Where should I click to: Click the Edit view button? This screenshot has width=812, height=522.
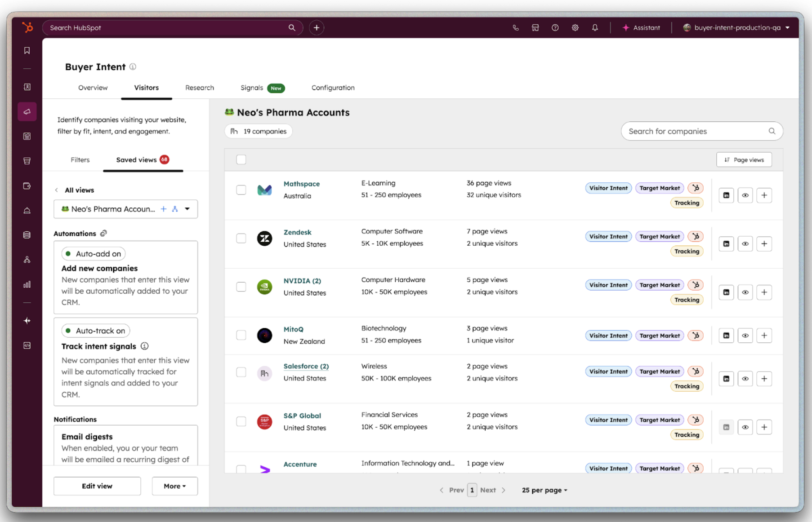97,486
